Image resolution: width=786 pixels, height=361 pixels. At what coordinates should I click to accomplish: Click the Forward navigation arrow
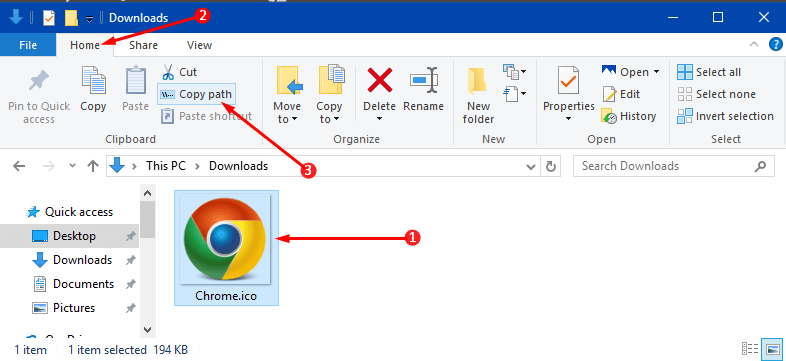pos(48,166)
